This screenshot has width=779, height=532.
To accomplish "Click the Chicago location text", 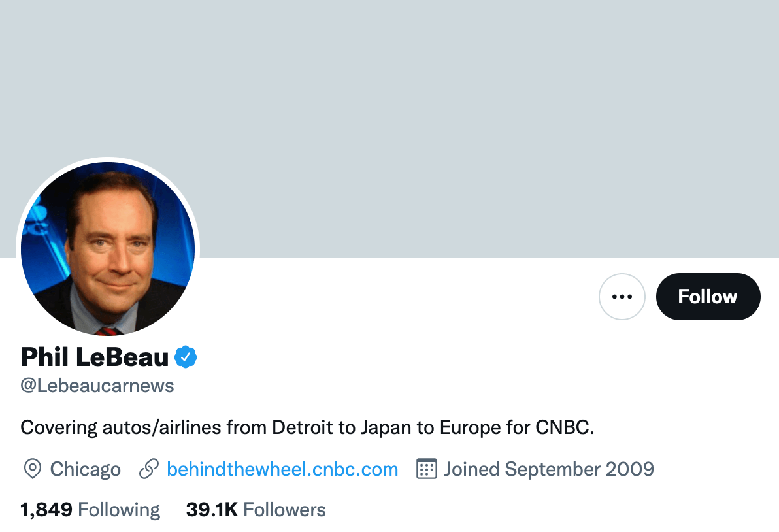I will coord(86,469).
